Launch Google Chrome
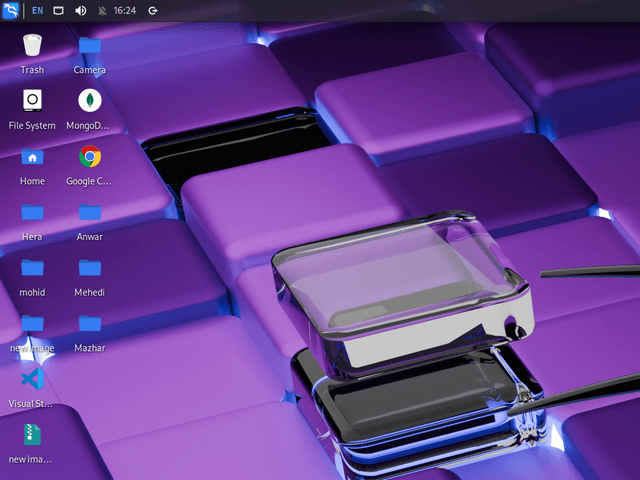Screen dimensions: 640x480 coord(90,157)
